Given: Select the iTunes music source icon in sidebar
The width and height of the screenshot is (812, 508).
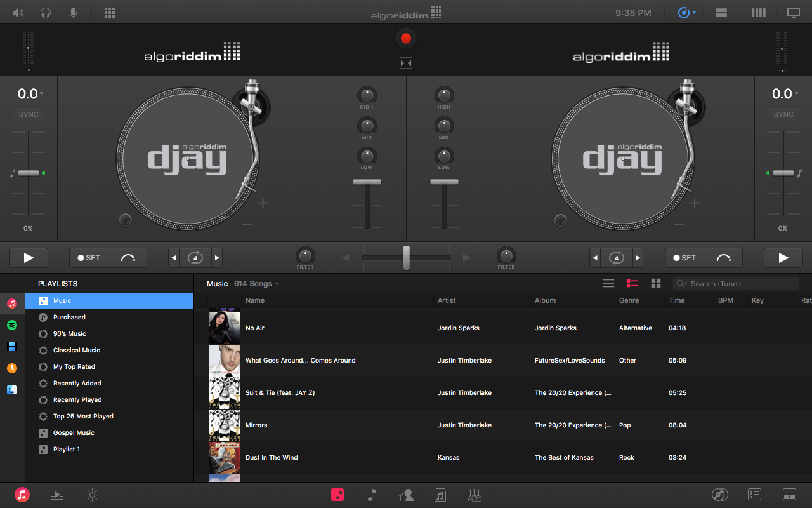Looking at the screenshot, I should tap(12, 304).
